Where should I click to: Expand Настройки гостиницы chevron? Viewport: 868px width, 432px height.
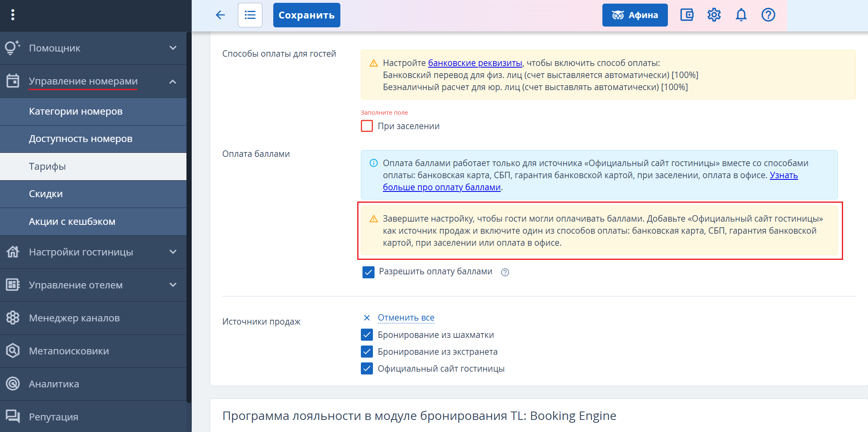pos(173,252)
